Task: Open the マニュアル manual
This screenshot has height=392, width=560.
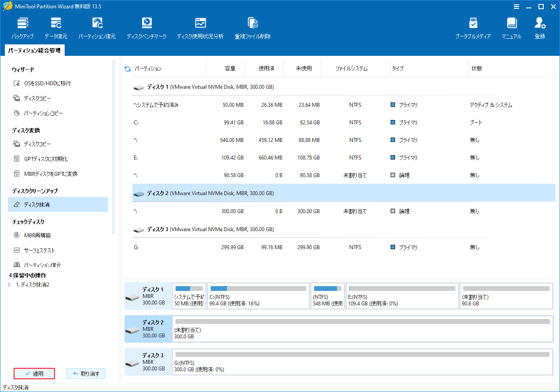Action: [x=511, y=28]
